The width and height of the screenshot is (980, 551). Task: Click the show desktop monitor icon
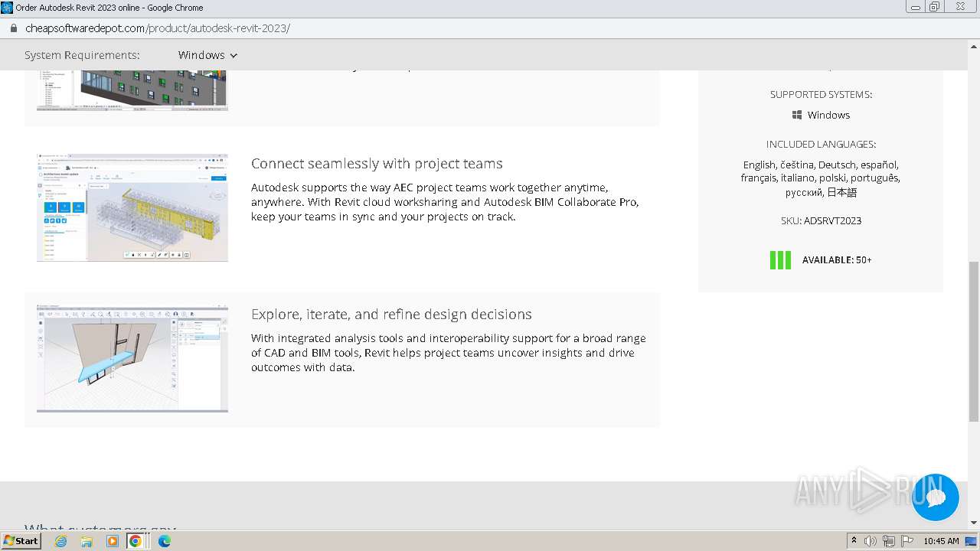point(971,541)
